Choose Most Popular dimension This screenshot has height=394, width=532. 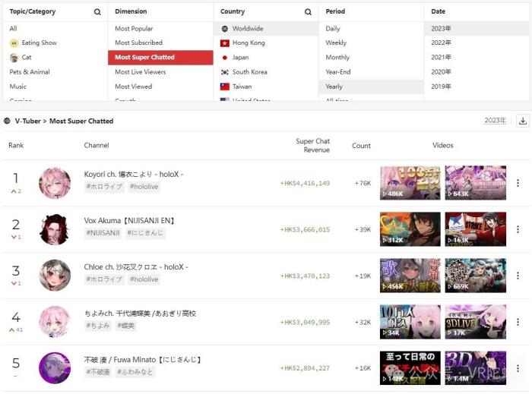[x=134, y=28]
